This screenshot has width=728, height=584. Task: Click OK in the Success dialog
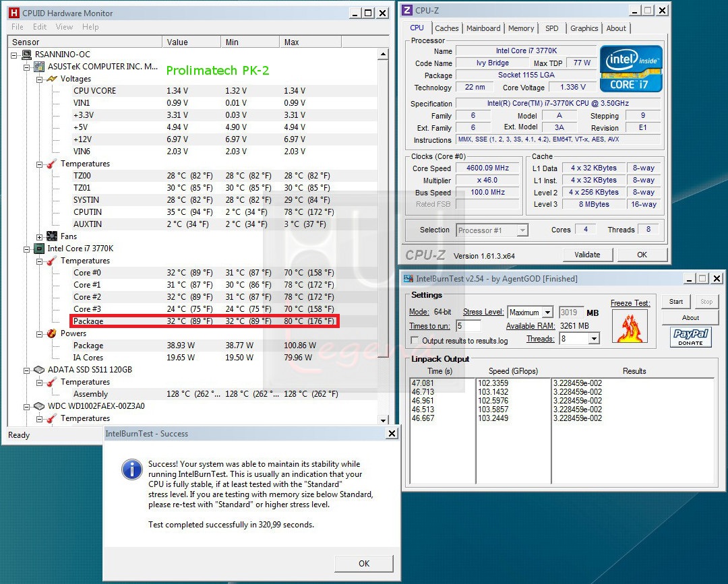point(364,563)
